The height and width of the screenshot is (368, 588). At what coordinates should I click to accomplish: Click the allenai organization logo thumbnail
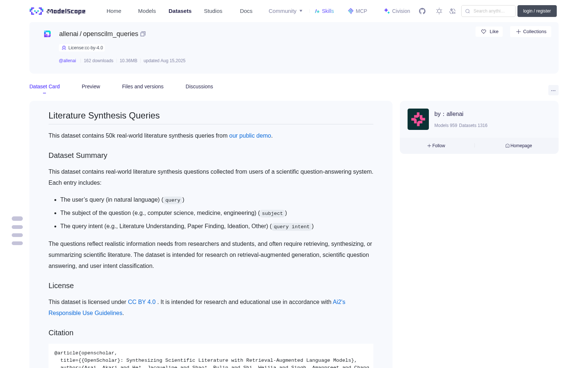(x=418, y=119)
